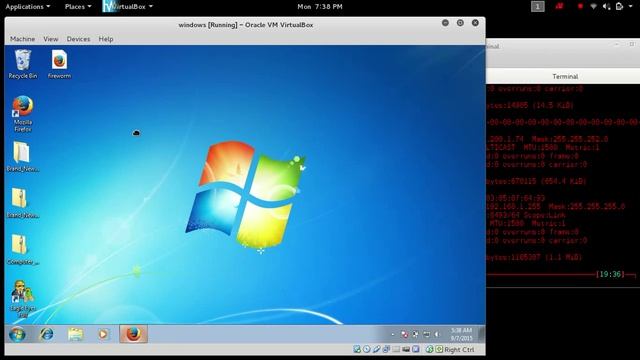Open the Devices menu in VirtualBox
Viewport: 640px width, 360px height.
coord(78,39)
